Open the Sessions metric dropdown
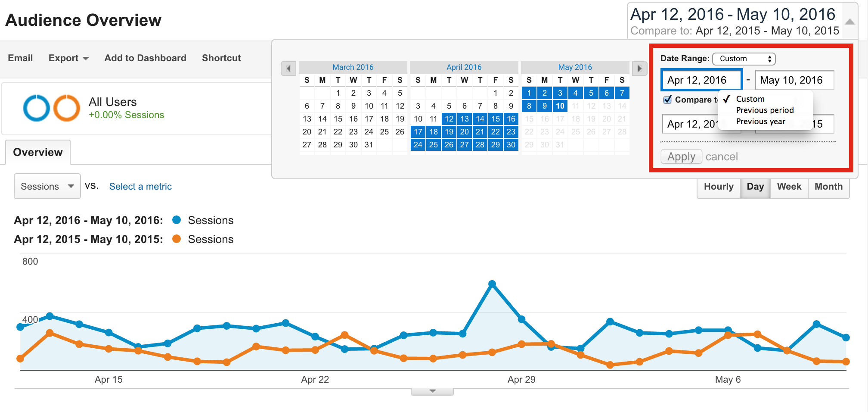The width and height of the screenshot is (868, 412). tap(47, 186)
